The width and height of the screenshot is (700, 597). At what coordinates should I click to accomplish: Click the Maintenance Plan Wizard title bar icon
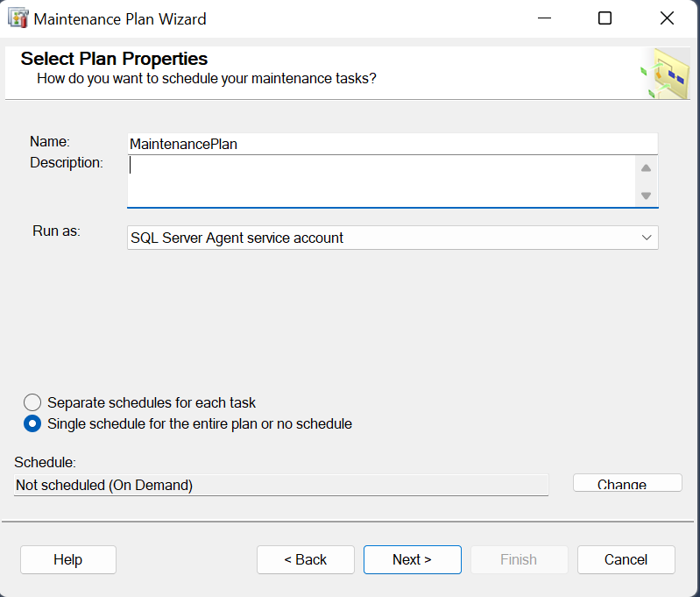point(18,18)
